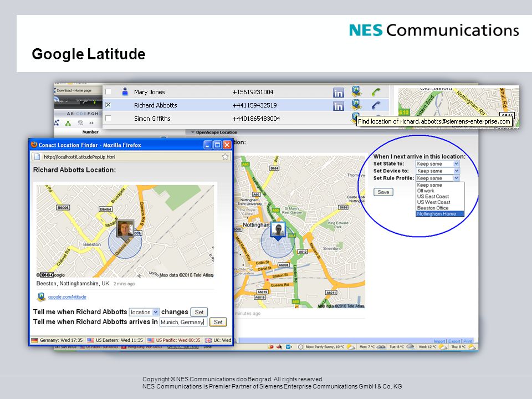The height and width of the screenshot is (399, 532).
Task: Tick Mary Jones checkbox
Action: click(x=108, y=91)
